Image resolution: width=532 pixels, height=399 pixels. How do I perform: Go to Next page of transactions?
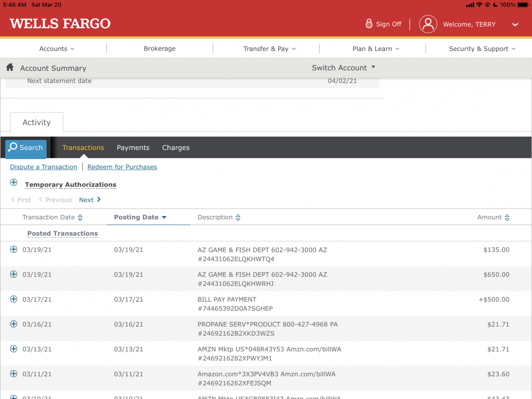click(x=90, y=200)
